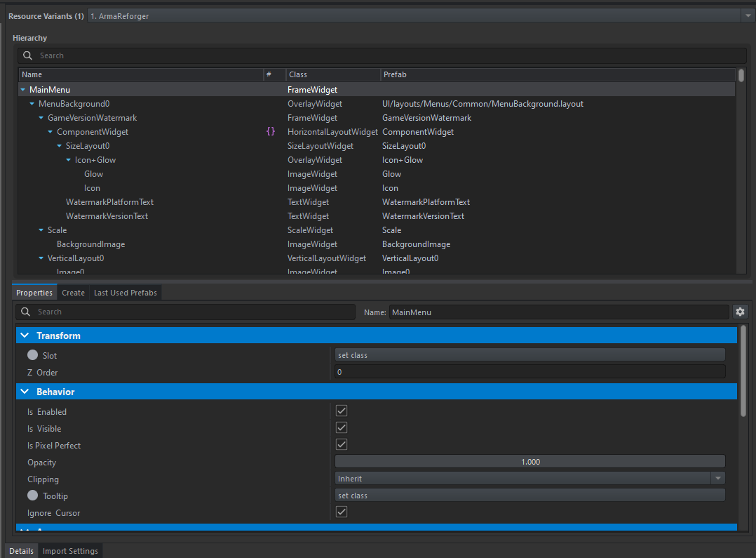This screenshot has height=558, width=756.
Task: Select the Details tab
Action: click(x=21, y=551)
